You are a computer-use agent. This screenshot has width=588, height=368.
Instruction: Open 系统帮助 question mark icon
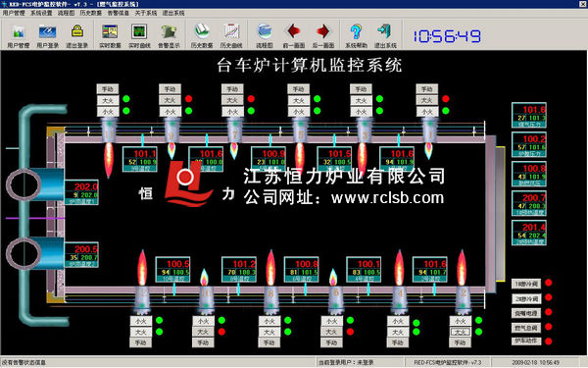point(356,35)
